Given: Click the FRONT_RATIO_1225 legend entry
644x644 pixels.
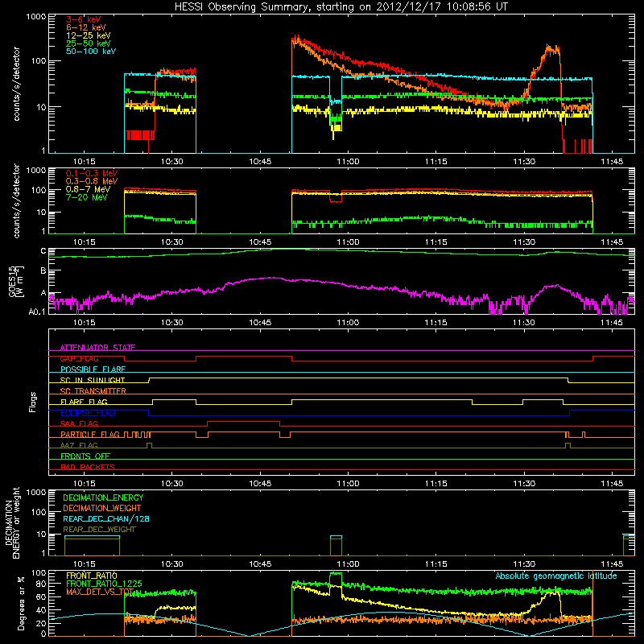Looking at the screenshot, I should pyautogui.click(x=104, y=584).
